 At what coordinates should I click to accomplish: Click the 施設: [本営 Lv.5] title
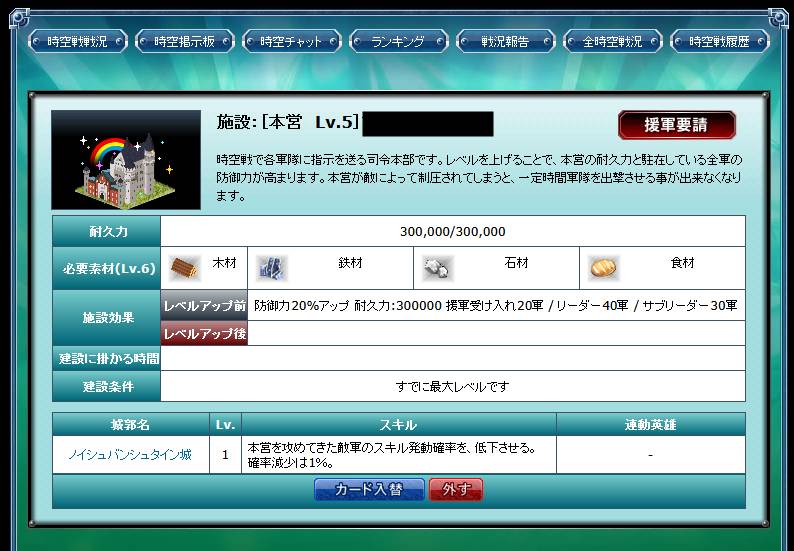tap(288, 123)
